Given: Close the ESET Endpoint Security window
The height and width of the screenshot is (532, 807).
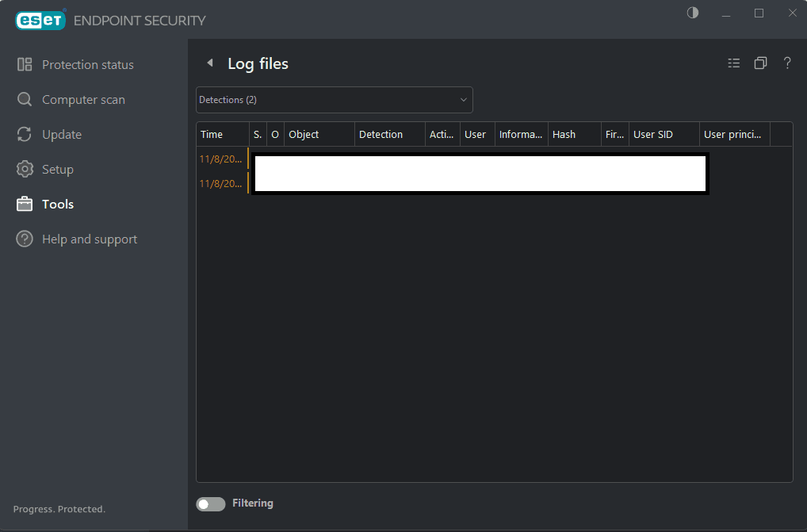Looking at the screenshot, I should tap(793, 13).
